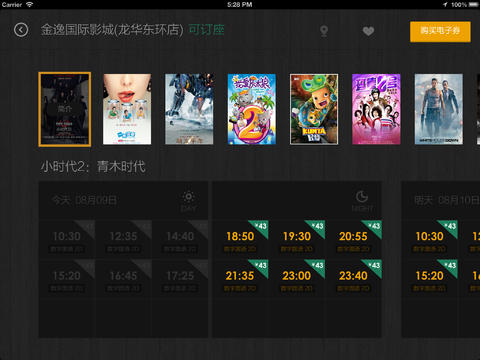Tap the dimmed 17:25 showtime
The image size is (480, 360).
tap(180, 279)
